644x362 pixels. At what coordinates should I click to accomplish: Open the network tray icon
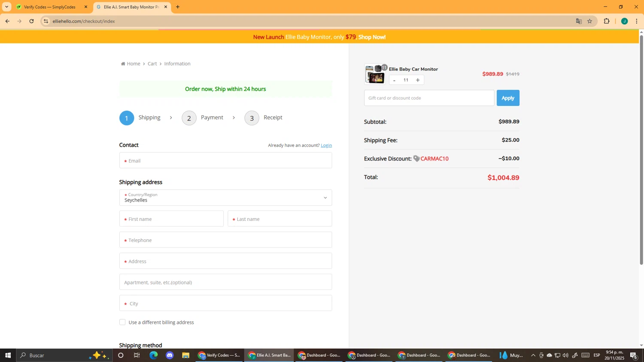tap(557, 355)
